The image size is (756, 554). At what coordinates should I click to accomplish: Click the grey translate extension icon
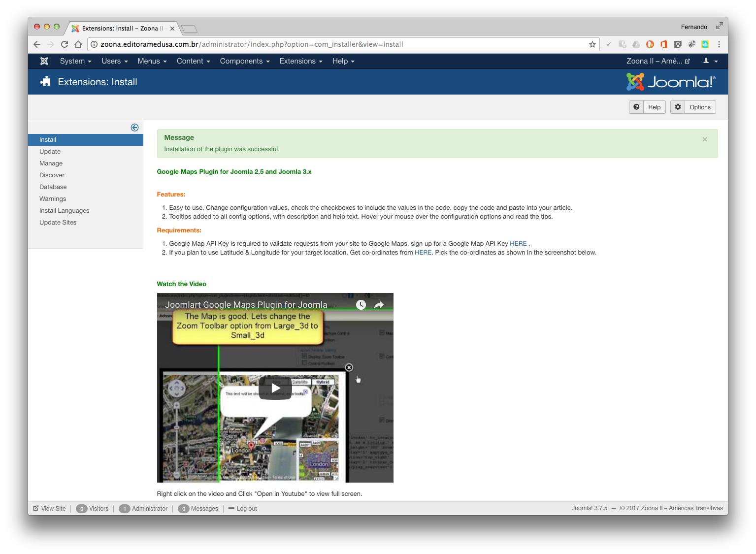tap(623, 44)
